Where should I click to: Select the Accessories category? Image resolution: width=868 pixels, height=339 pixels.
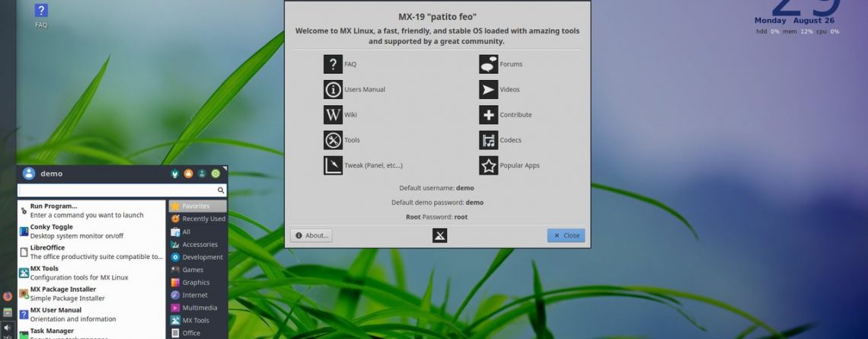tap(198, 245)
